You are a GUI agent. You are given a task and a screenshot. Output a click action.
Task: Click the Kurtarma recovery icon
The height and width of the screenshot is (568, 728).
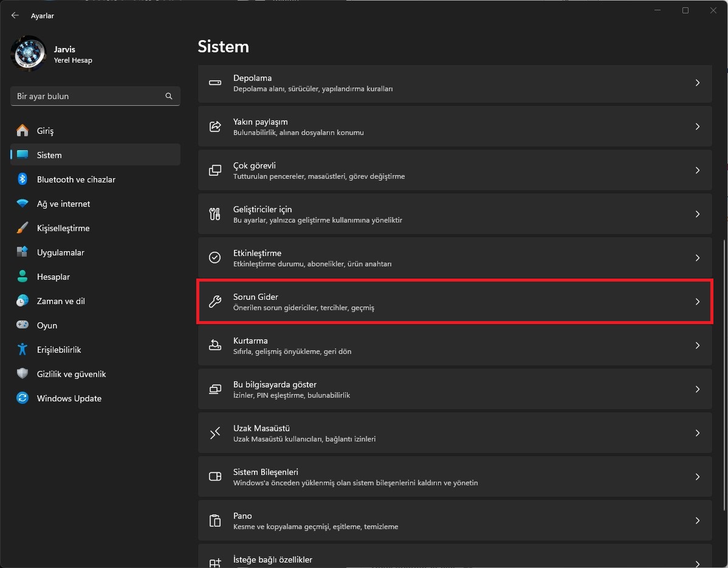(215, 345)
